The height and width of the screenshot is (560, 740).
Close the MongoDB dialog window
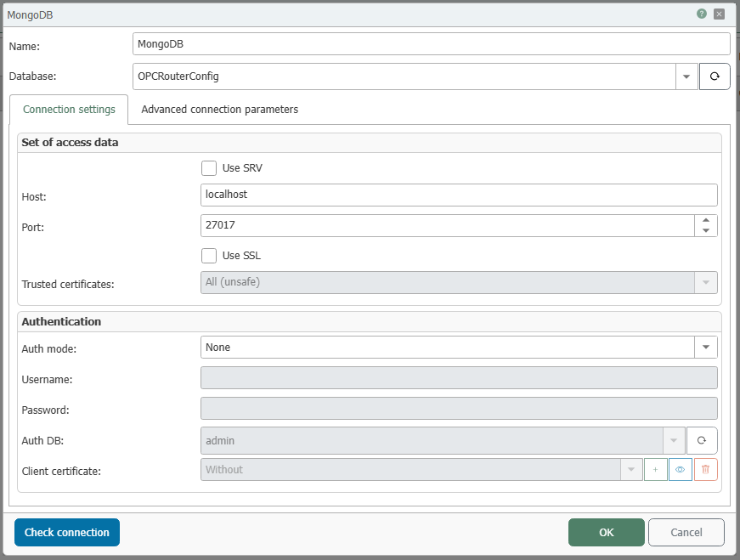coord(719,14)
